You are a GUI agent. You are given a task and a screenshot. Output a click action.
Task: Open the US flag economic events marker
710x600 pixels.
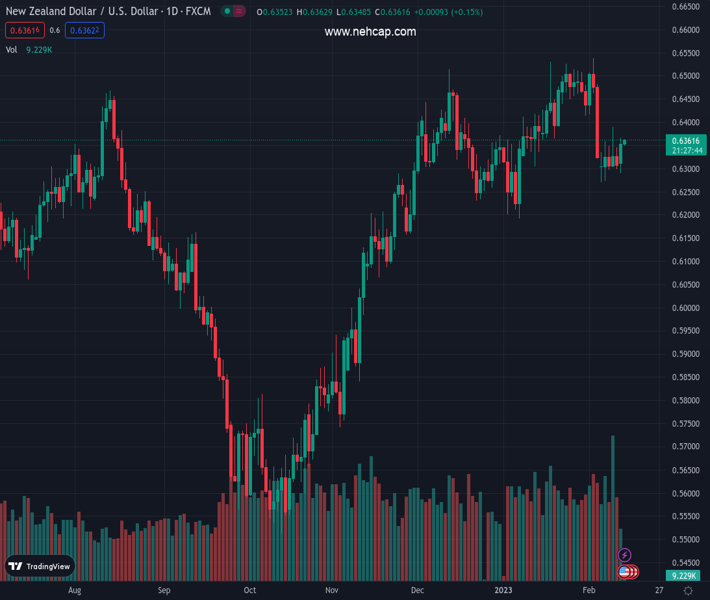[x=625, y=572]
